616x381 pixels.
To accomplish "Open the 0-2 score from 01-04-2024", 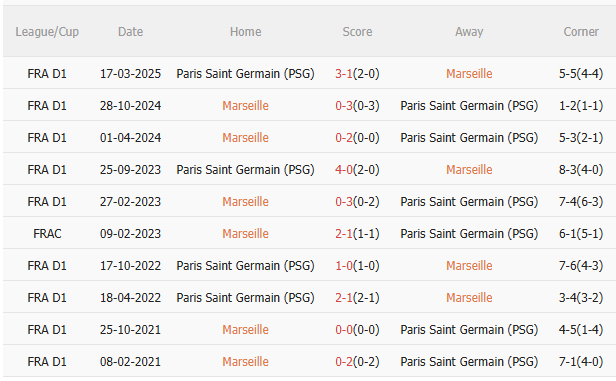I will (x=344, y=138).
